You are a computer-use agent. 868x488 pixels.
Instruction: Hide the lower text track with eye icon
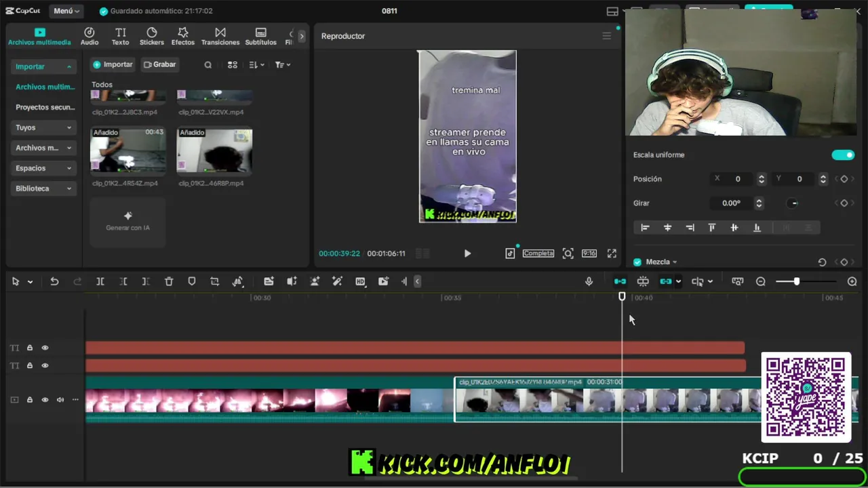click(45, 365)
